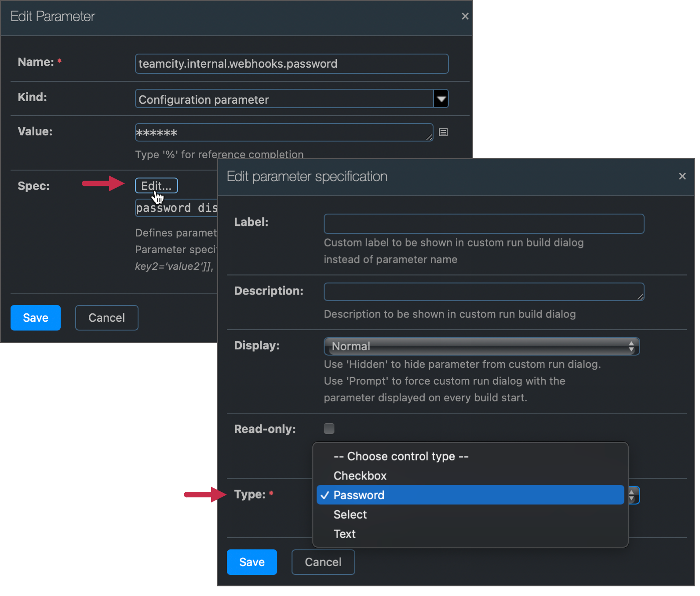
Task: Pick the Select control type option
Action: click(x=470, y=514)
